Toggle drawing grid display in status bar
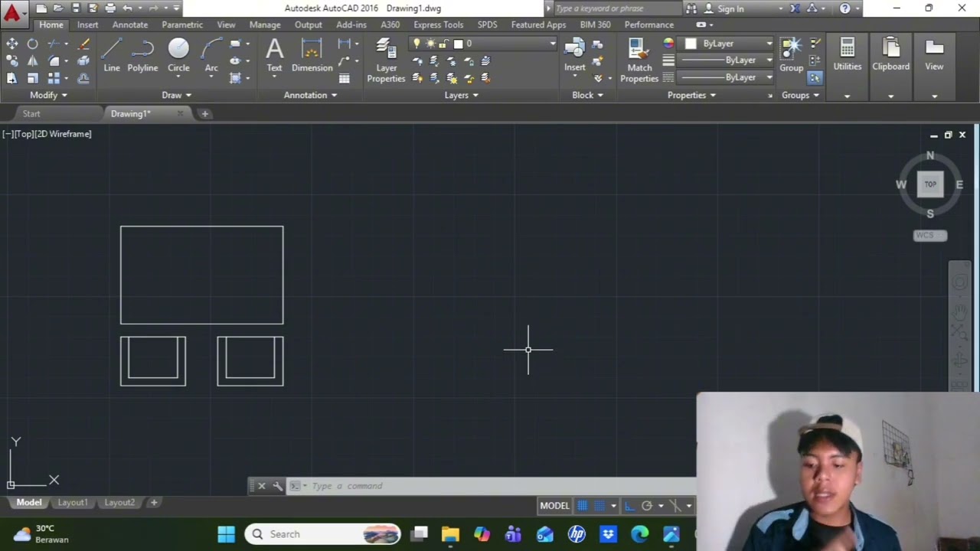This screenshot has width=980, height=551. coord(583,506)
